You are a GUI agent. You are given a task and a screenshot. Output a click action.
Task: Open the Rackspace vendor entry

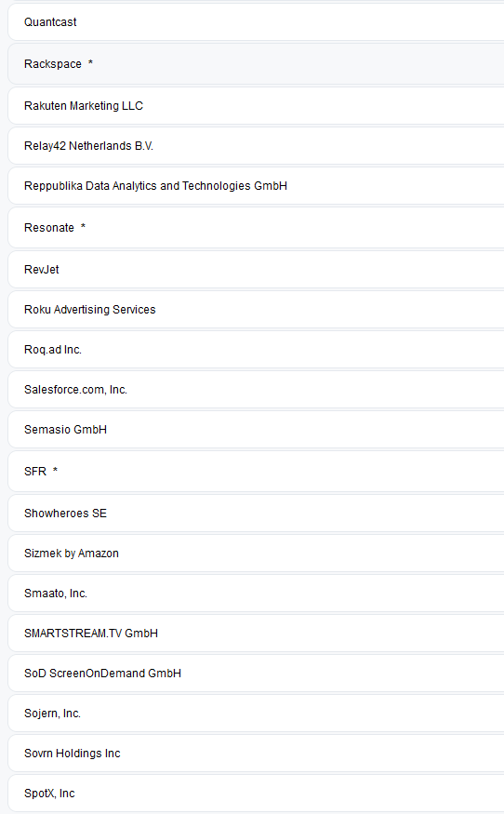pyautogui.click(x=257, y=64)
